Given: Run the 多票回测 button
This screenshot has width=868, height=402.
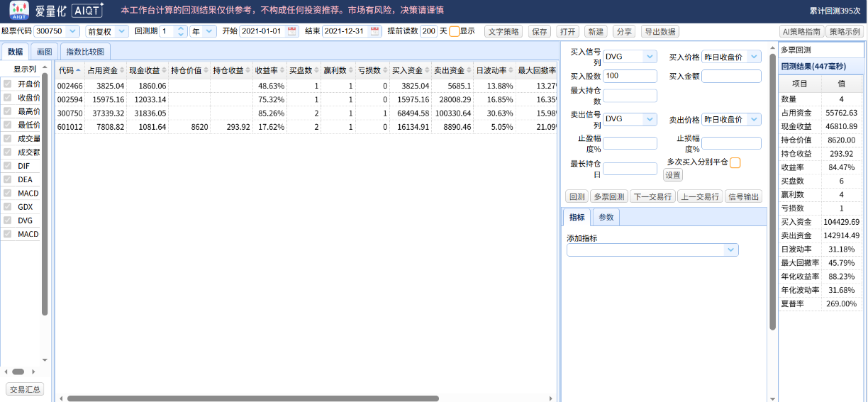Looking at the screenshot, I should pos(608,196).
